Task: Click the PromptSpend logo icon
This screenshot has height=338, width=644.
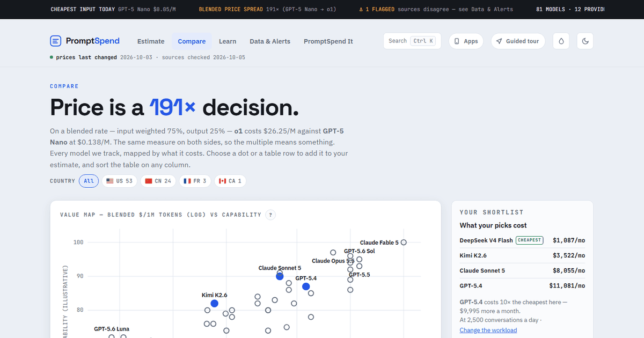Action: (56, 41)
